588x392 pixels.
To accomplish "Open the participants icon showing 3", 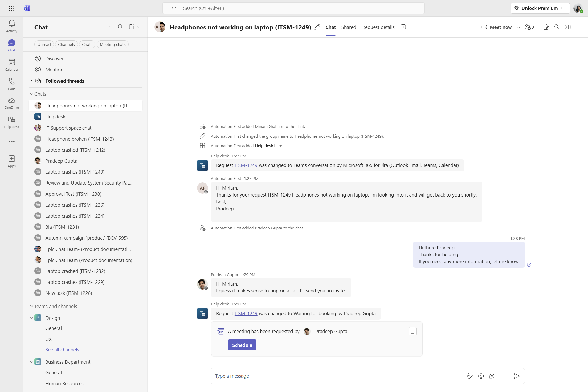I will tap(529, 27).
